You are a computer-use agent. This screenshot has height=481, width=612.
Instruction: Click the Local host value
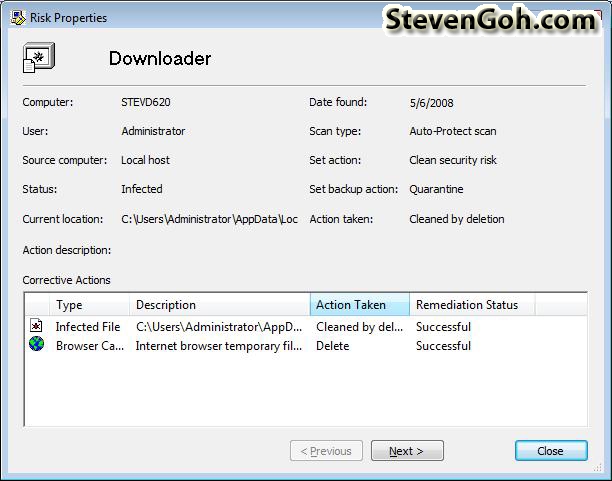pos(145,160)
